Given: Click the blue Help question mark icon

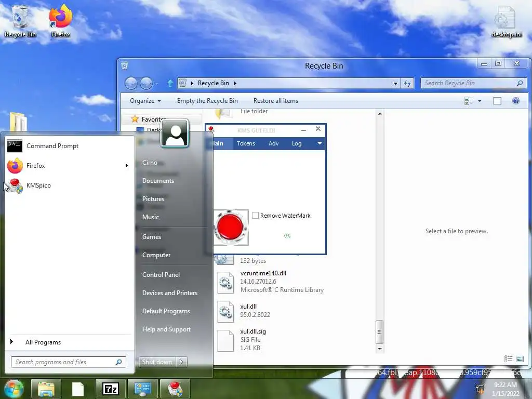Looking at the screenshot, I should (516, 101).
